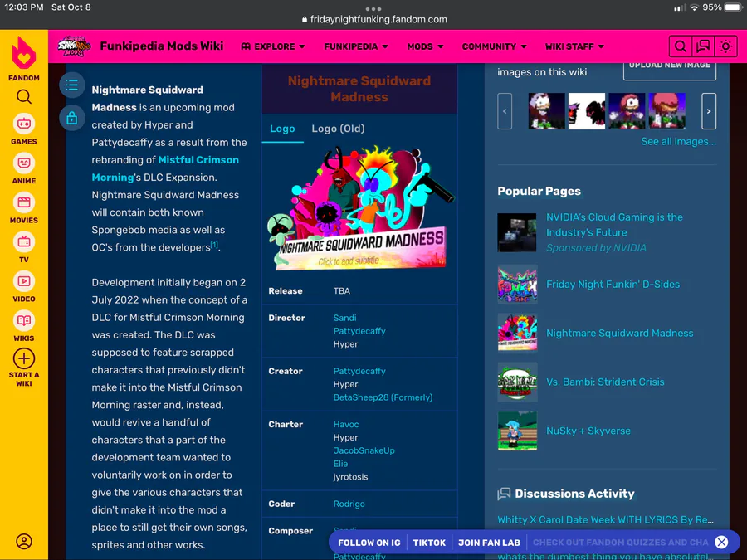Click NVIDIA Cloud Gaming thumbnail
Viewport: 747px width, 560px height.
(x=517, y=232)
